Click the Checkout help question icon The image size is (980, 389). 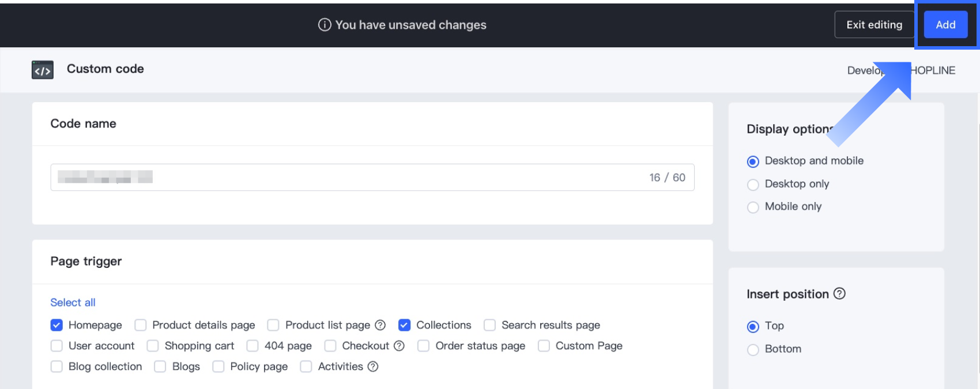pos(399,346)
